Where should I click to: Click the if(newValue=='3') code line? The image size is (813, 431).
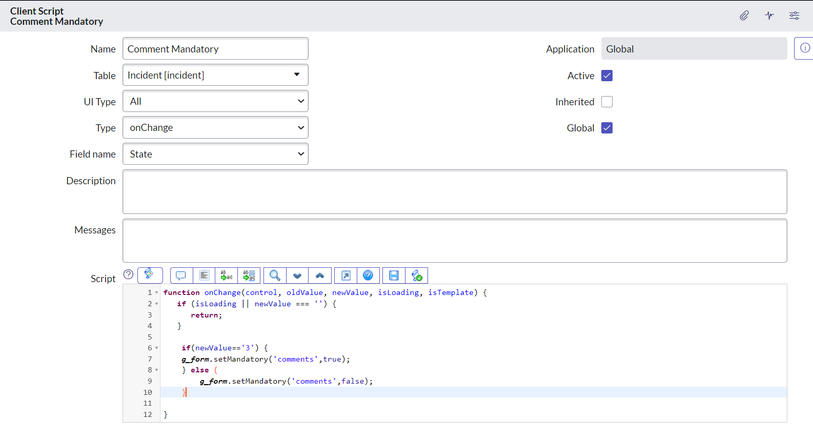225,348
